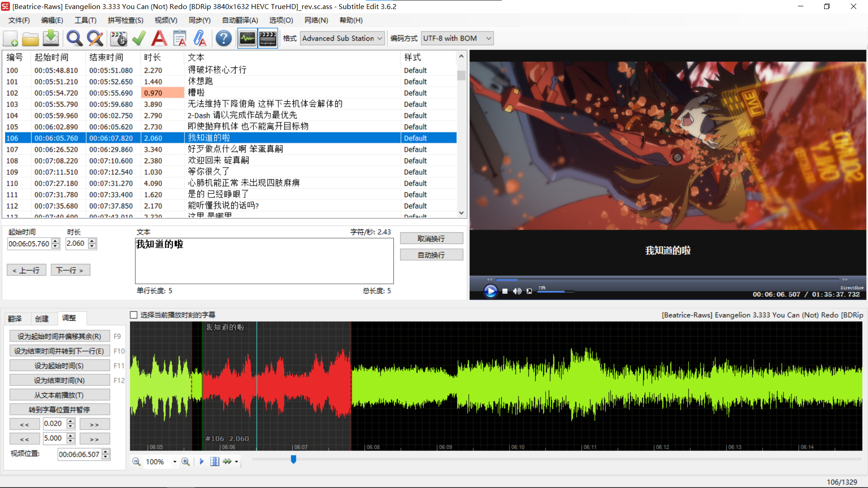868x488 pixels.
Task: Open the notepad with red A icon
Action: click(x=180, y=38)
